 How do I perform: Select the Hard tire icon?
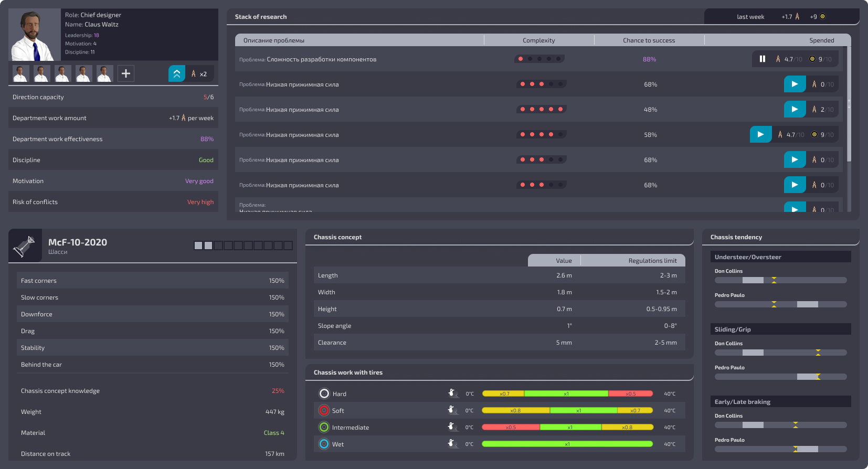tap(324, 393)
